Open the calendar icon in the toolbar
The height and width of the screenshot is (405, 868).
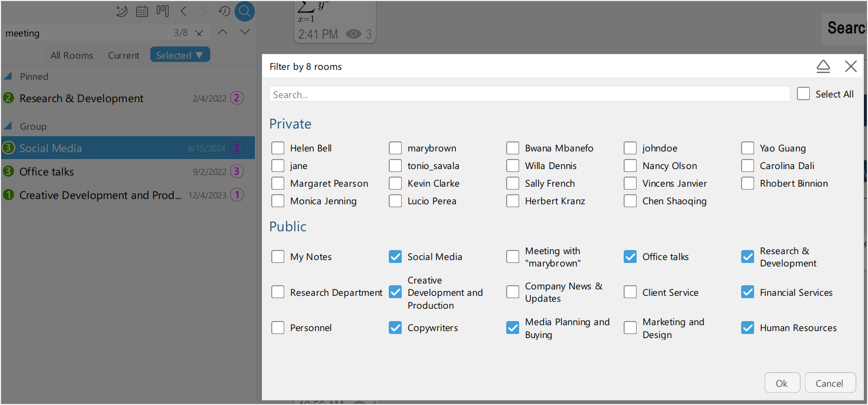point(142,11)
